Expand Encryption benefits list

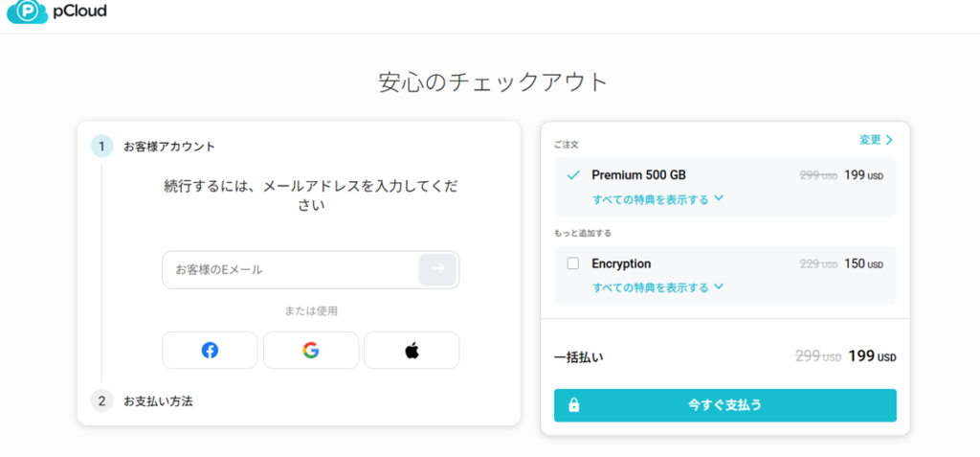click(x=657, y=287)
